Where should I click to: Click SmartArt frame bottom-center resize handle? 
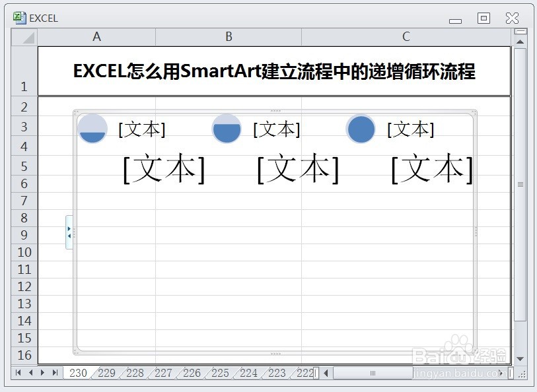[275, 353]
